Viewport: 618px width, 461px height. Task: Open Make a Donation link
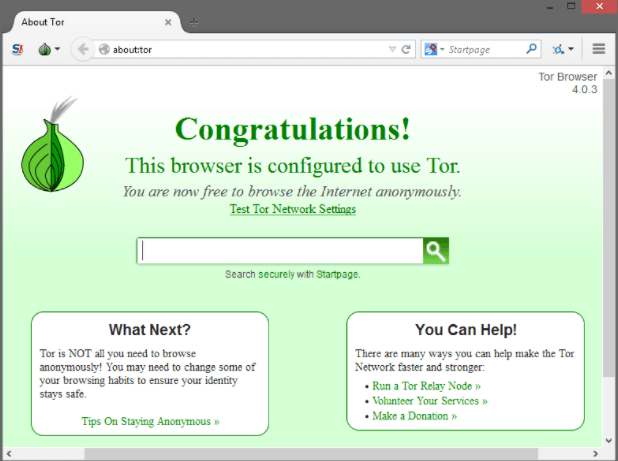point(414,416)
